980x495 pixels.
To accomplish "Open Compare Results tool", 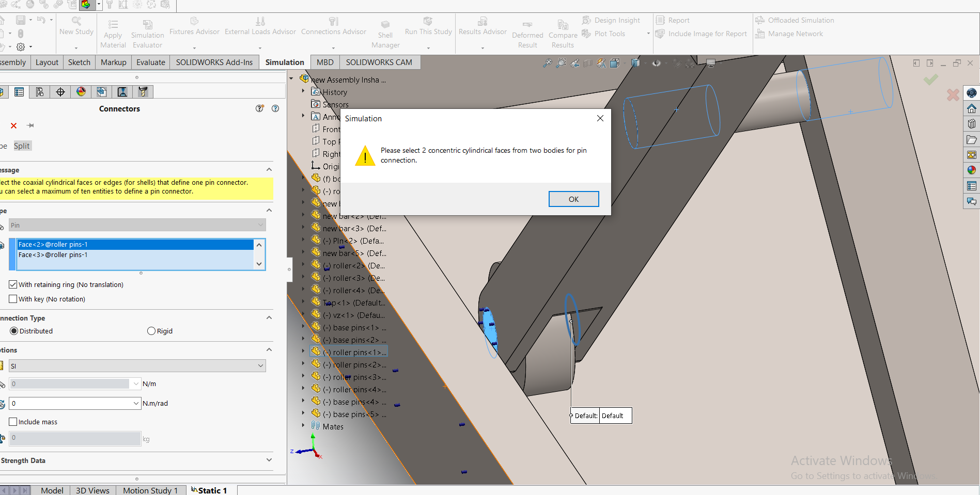I will (563, 34).
